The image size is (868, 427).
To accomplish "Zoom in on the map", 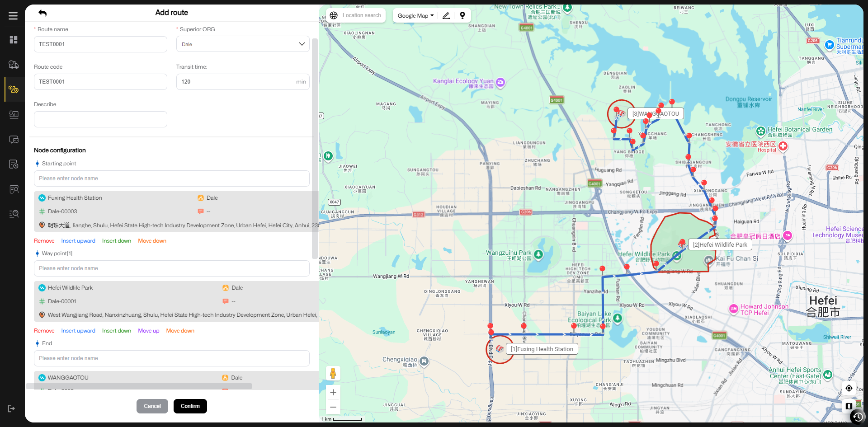I will pyautogui.click(x=333, y=392).
